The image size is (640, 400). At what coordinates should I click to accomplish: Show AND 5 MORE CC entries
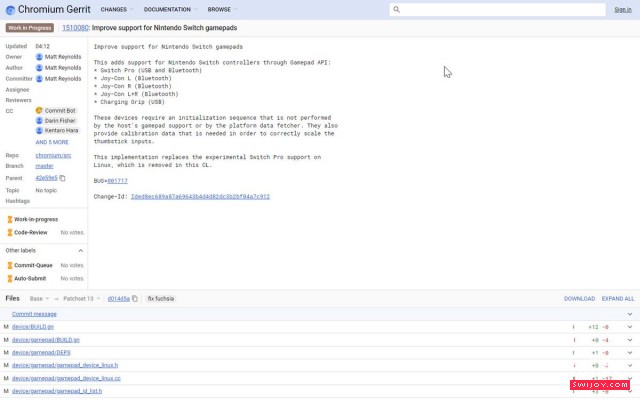(x=52, y=142)
